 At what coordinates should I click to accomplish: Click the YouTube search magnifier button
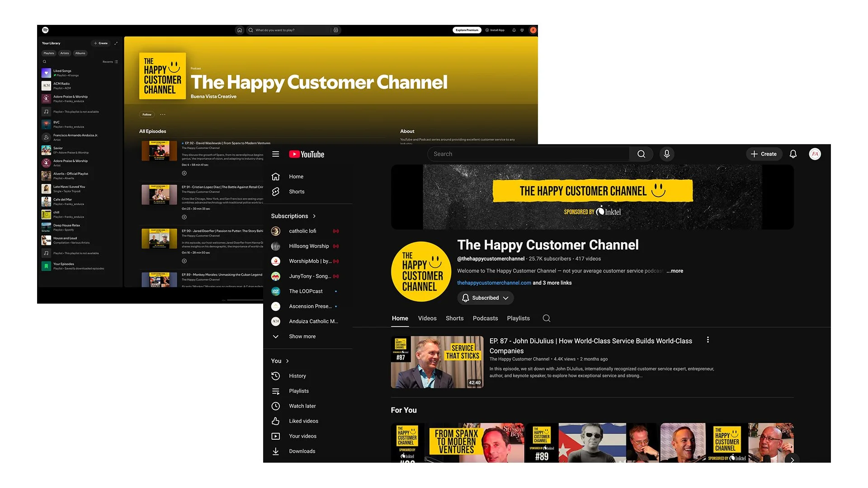(x=641, y=154)
